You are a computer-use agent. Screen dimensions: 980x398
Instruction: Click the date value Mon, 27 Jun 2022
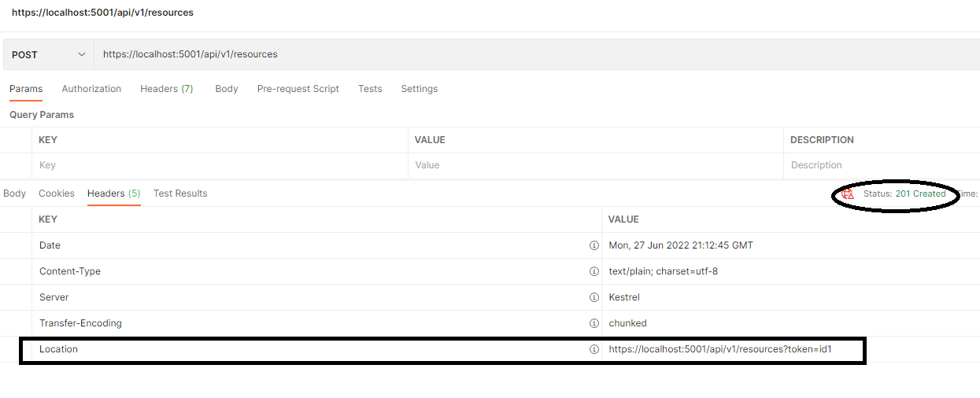click(681, 245)
